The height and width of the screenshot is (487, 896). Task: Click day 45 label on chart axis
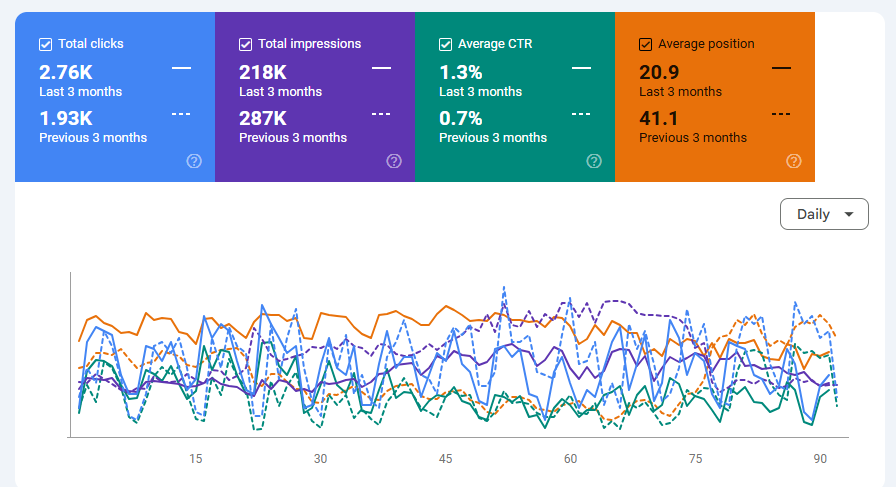pos(445,459)
